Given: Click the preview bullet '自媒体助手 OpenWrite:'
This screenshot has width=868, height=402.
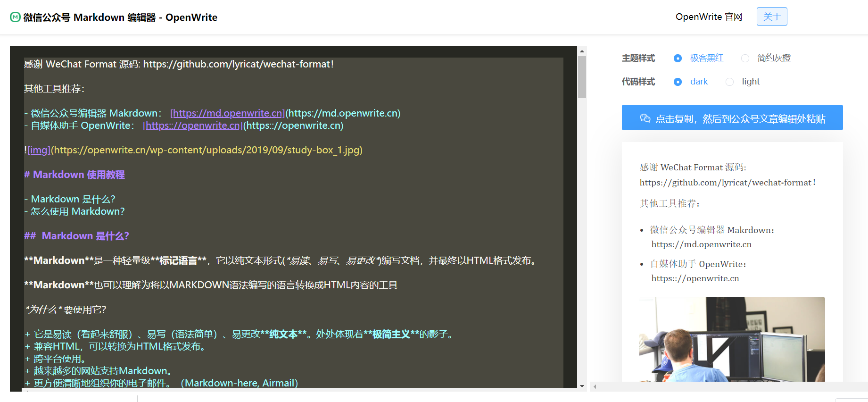Looking at the screenshot, I should coord(698,264).
